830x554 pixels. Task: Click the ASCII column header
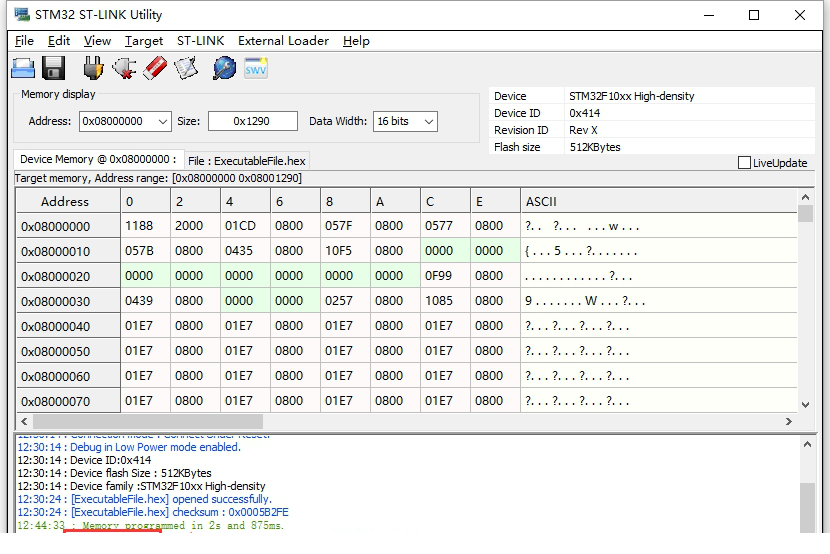pyautogui.click(x=658, y=201)
